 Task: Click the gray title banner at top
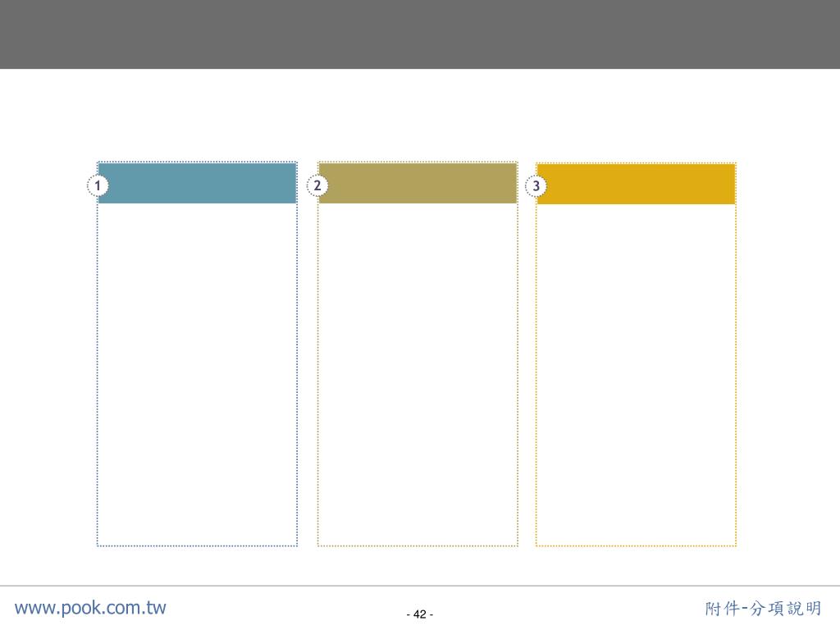point(420,34)
